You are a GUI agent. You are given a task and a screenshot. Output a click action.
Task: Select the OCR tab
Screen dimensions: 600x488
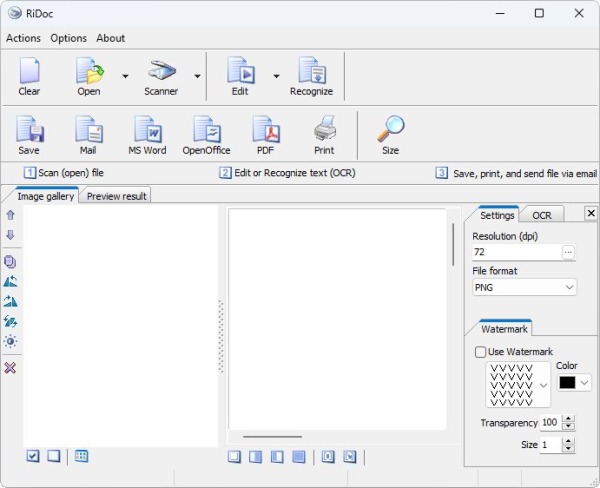coord(542,215)
